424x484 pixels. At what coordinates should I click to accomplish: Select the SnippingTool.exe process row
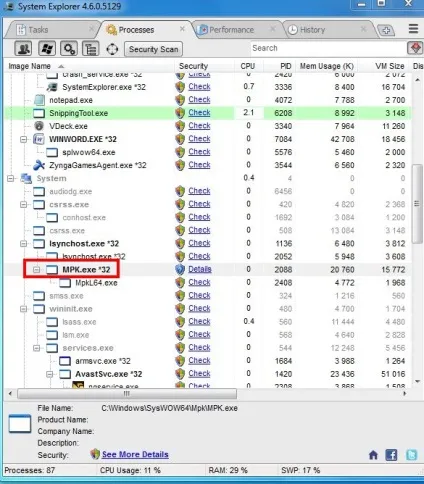click(x=208, y=113)
